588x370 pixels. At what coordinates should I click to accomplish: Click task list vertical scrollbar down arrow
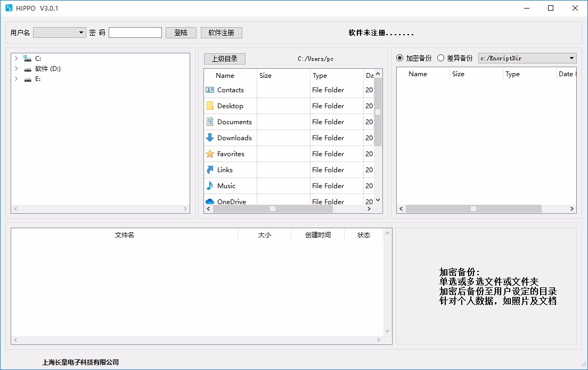coord(387,331)
